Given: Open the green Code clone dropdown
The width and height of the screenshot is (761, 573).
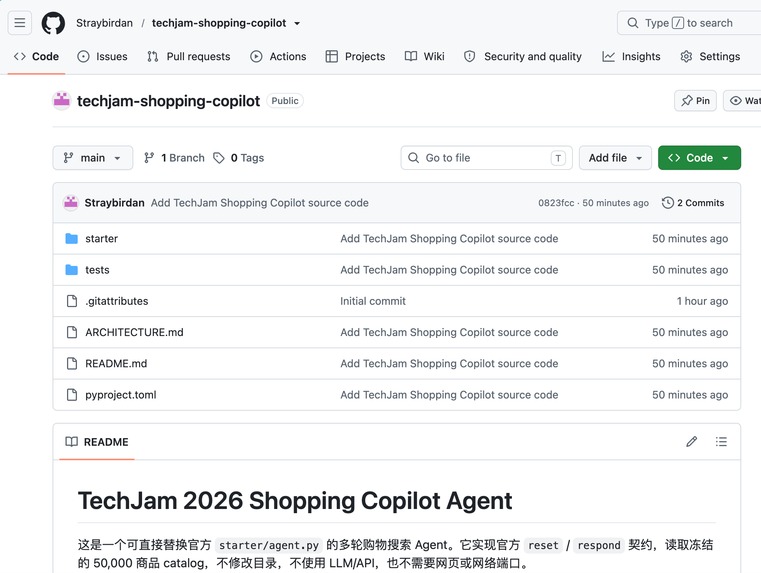Looking at the screenshot, I should point(699,158).
